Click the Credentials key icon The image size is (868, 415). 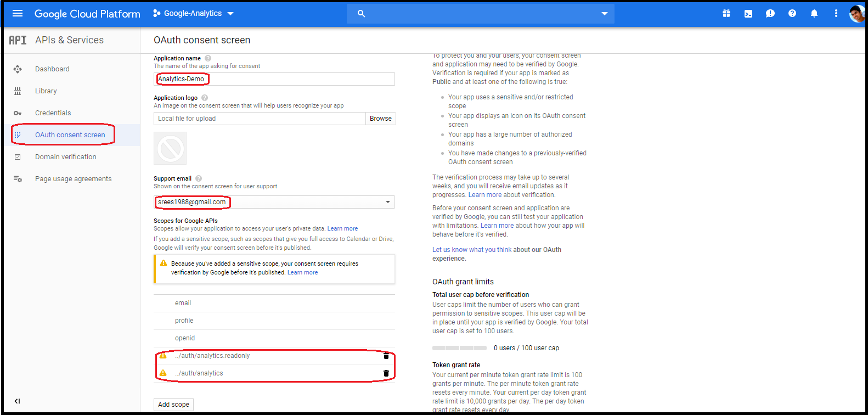click(18, 113)
